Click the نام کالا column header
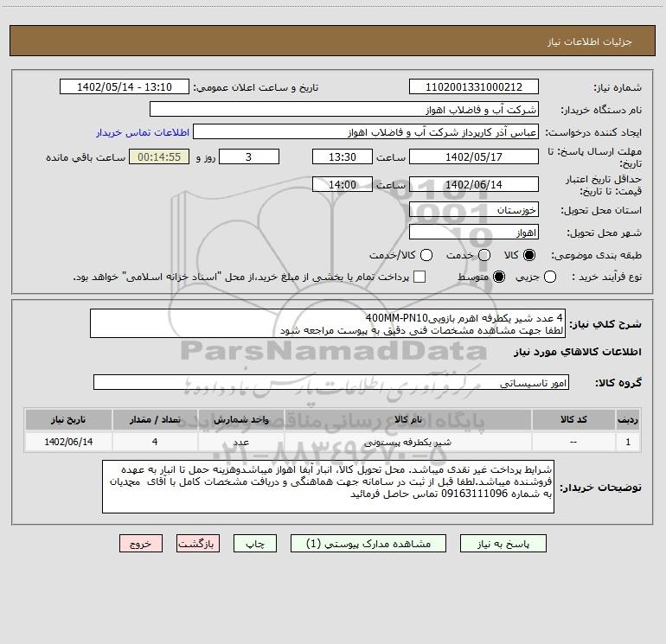The width and height of the screenshot is (666, 644). click(408, 419)
